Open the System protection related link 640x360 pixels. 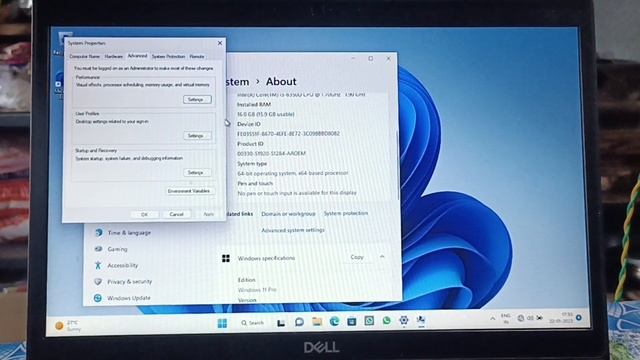[x=346, y=213]
